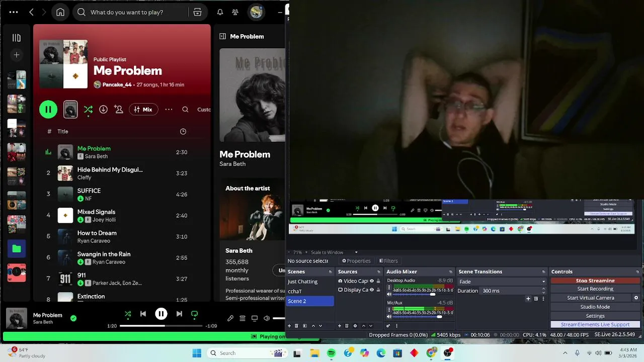This screenshot has width=644, height=362.
Task: Open Fade transition dropdown
Action: [502, 282]
